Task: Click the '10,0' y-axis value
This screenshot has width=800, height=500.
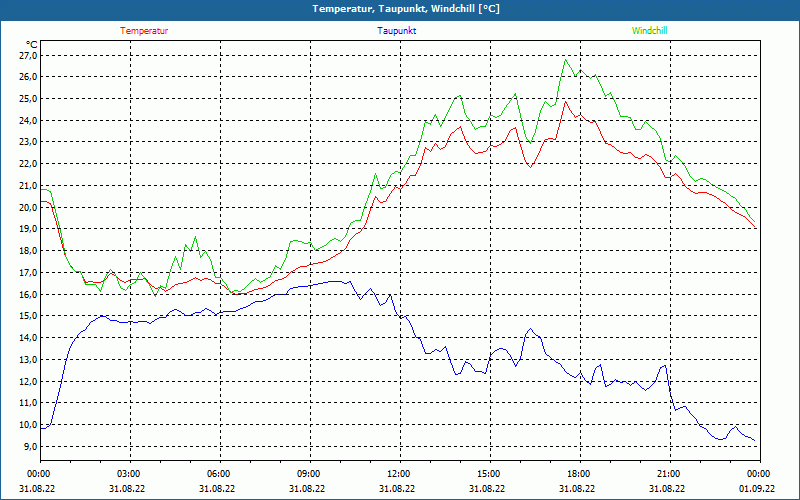Action: (28, 424)
